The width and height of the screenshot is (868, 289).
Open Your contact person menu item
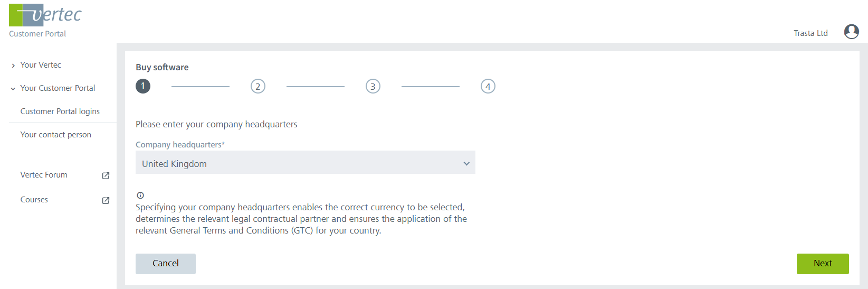coord(56,135)
